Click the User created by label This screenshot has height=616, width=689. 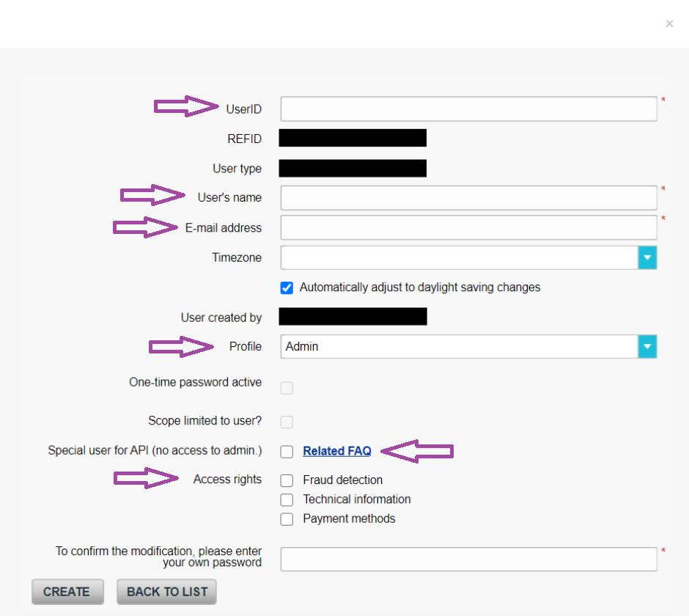(221, 318)
